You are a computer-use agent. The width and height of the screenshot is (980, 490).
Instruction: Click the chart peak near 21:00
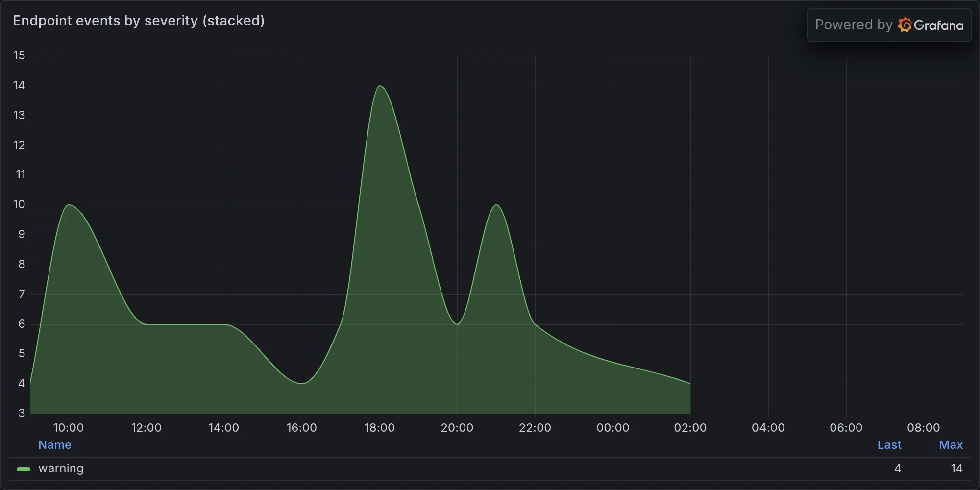[496, 205]
